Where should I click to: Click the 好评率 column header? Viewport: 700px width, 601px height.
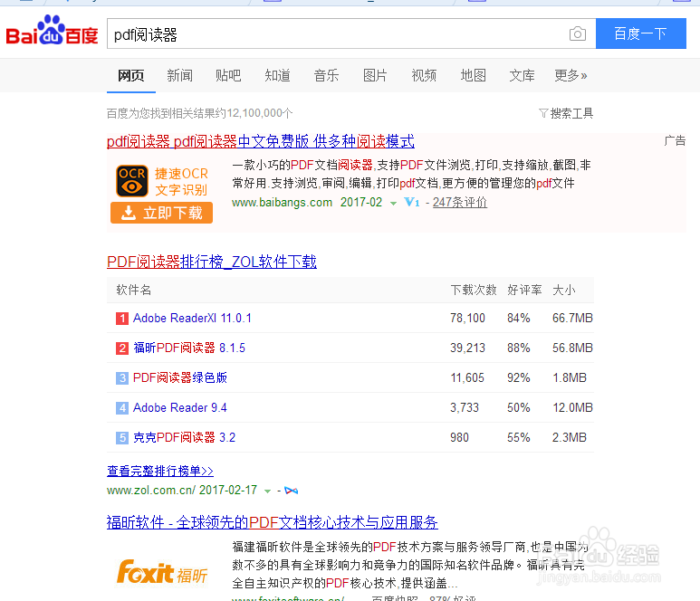pos(524,290)
